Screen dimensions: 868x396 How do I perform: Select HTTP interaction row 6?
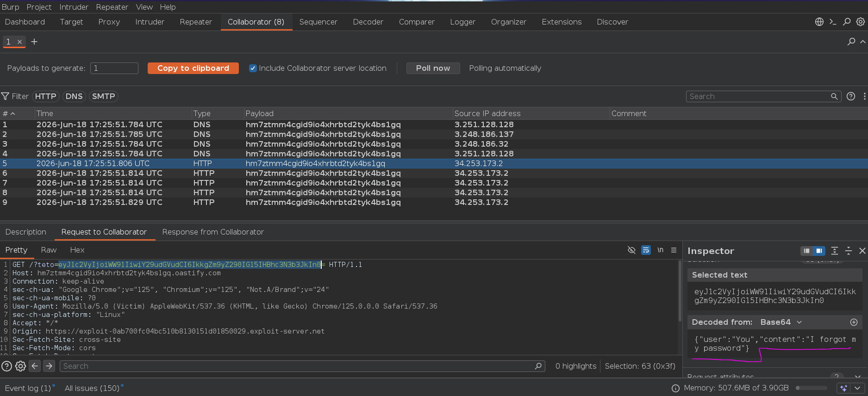click(434, 173)
